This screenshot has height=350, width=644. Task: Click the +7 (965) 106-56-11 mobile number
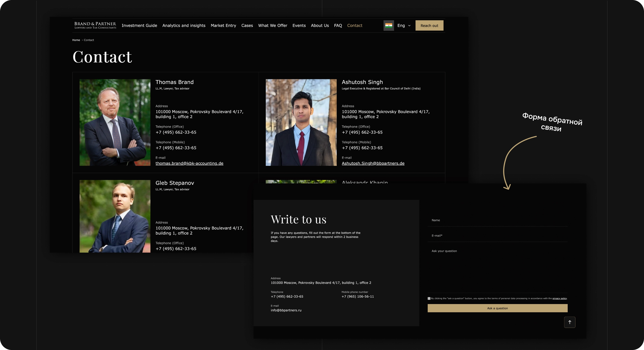(x=358, y=297)
